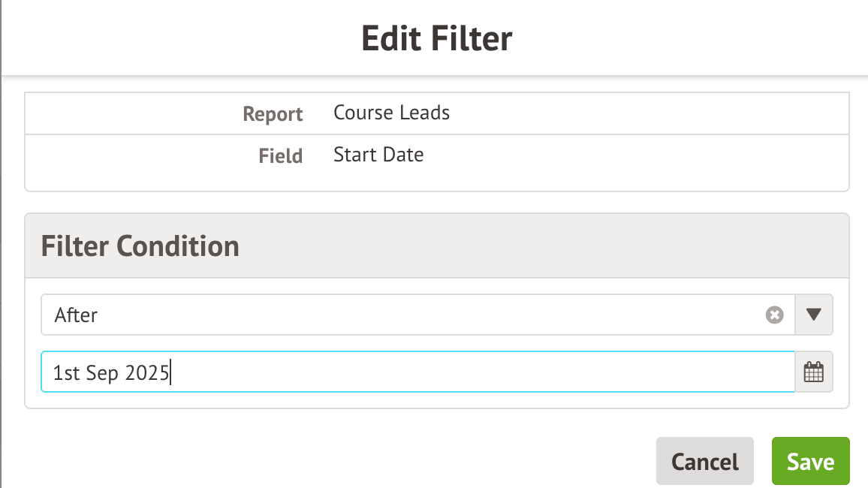Open the calendar date picker
This screenshot has width=868, height=488.
[814, 372]
